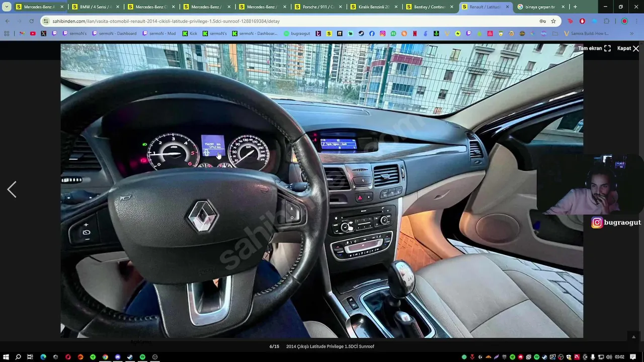
Task: Open the Kick bookmark
Action: click(x=190, y=34)
